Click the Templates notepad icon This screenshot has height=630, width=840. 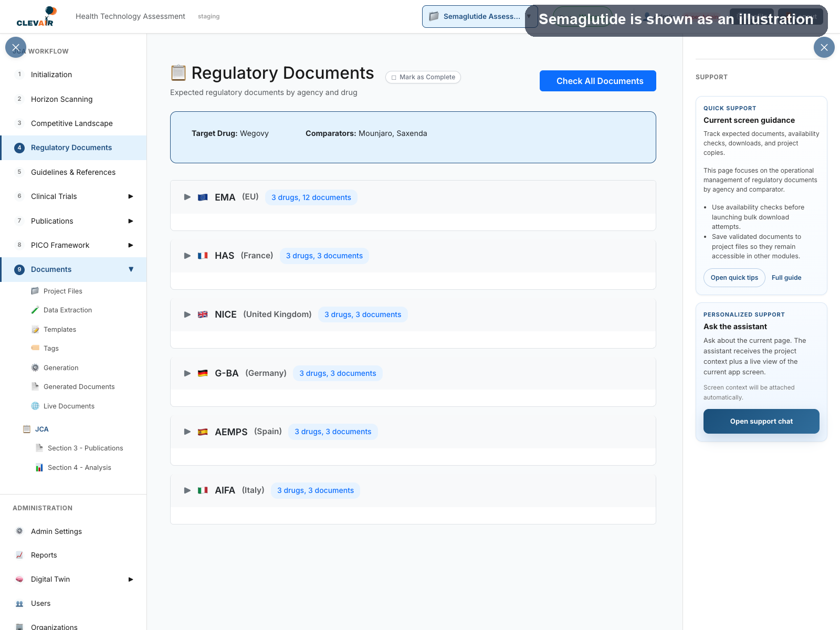coord(35,329)
